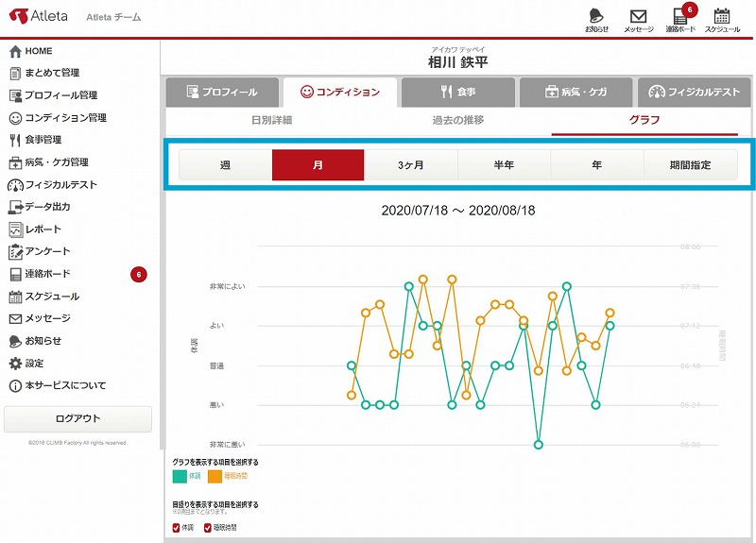Switch to the プロフィール tab
The image size is (756, 543).
coord(223,93)
